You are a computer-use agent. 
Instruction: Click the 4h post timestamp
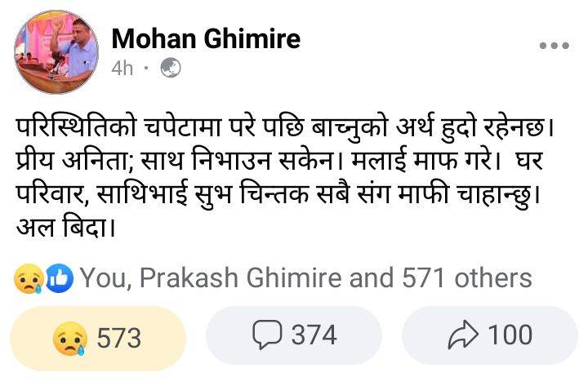click(122, 69)
